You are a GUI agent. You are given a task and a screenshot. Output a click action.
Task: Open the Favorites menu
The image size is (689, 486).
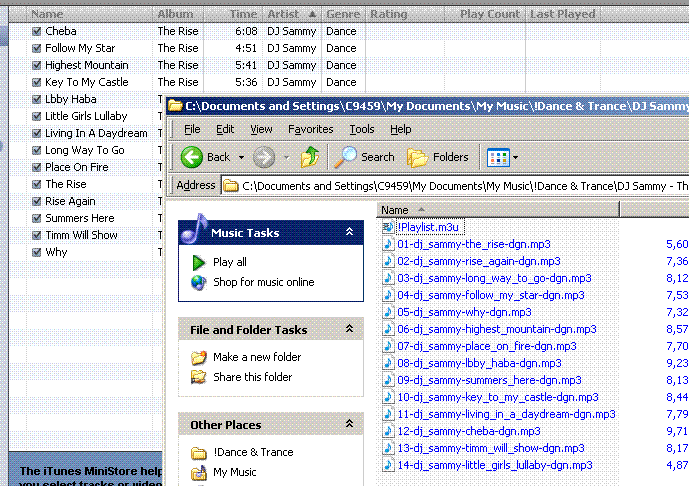[x=311, y=129]
